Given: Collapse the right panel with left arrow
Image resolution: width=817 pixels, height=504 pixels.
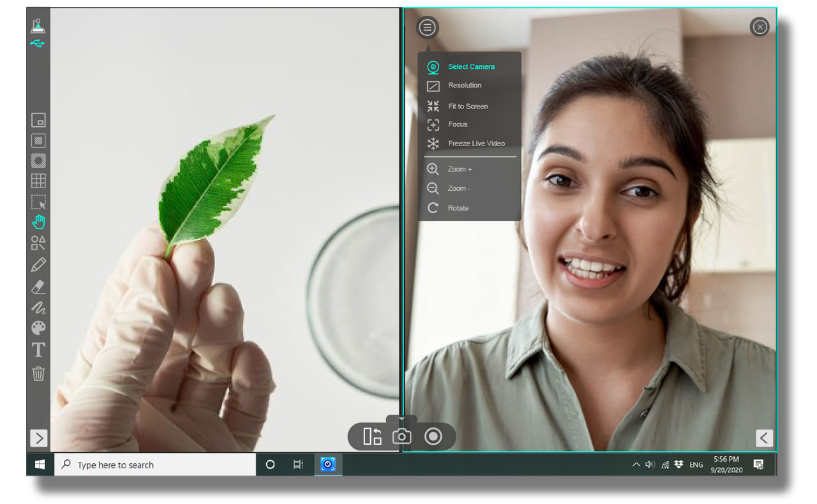Looking at the screenshot, I should (764, 438).
